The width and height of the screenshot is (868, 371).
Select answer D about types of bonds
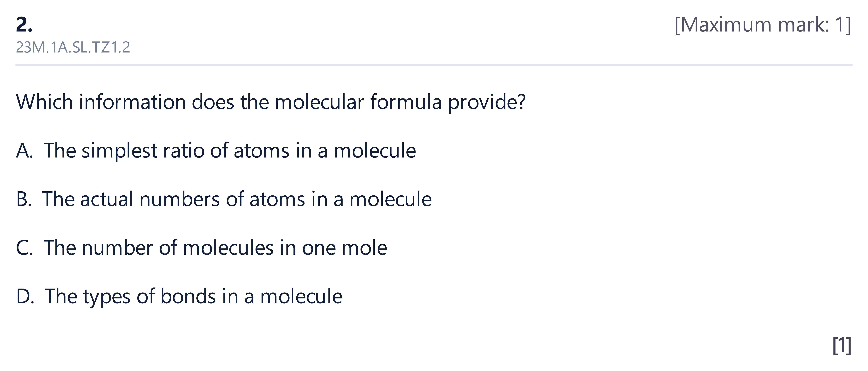click(179, 297)
